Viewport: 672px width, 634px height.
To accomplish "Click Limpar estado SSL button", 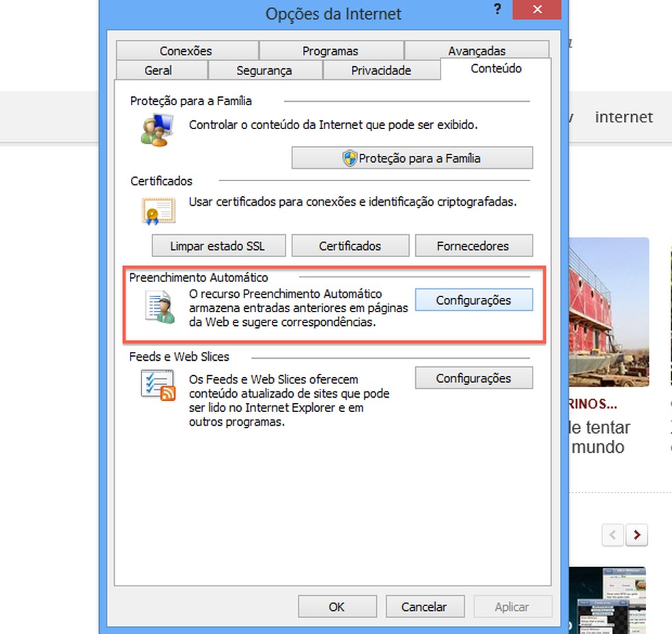I will click(x=219, y=246).
